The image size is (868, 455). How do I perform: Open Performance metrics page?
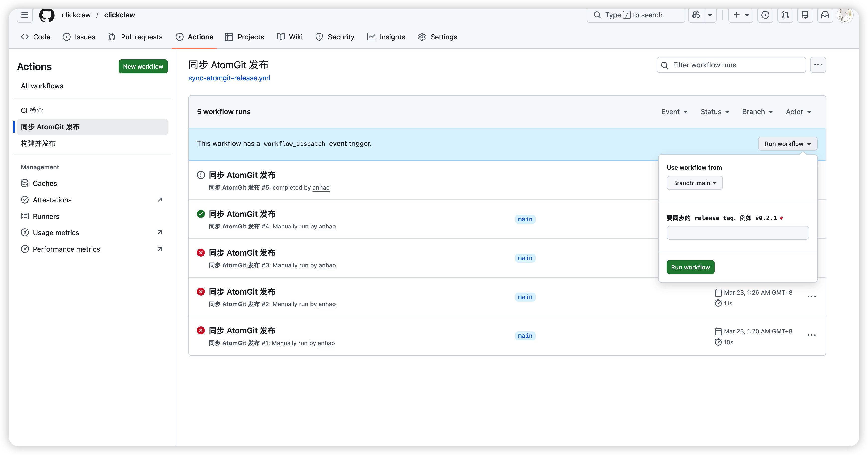coord(92,249)
